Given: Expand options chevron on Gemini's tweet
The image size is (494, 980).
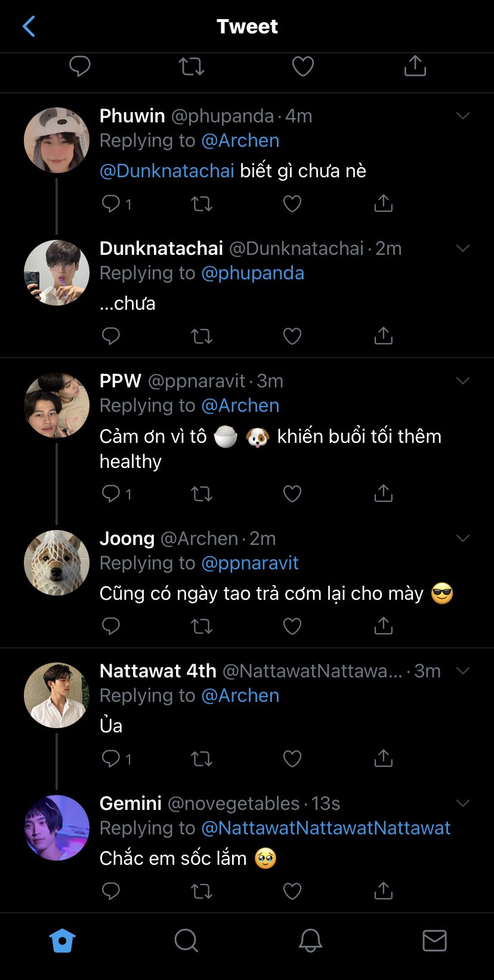Looking at the screenshot, I should tap(463, 803).
